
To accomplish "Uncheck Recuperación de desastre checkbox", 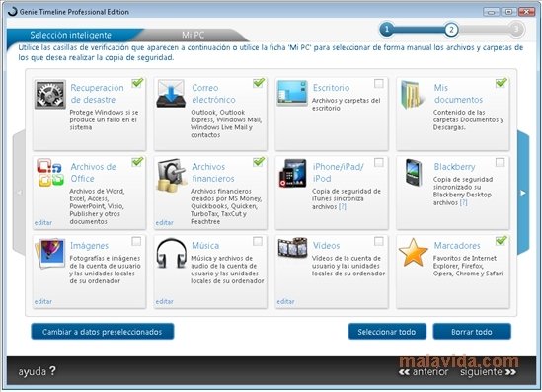I will 137,83.
